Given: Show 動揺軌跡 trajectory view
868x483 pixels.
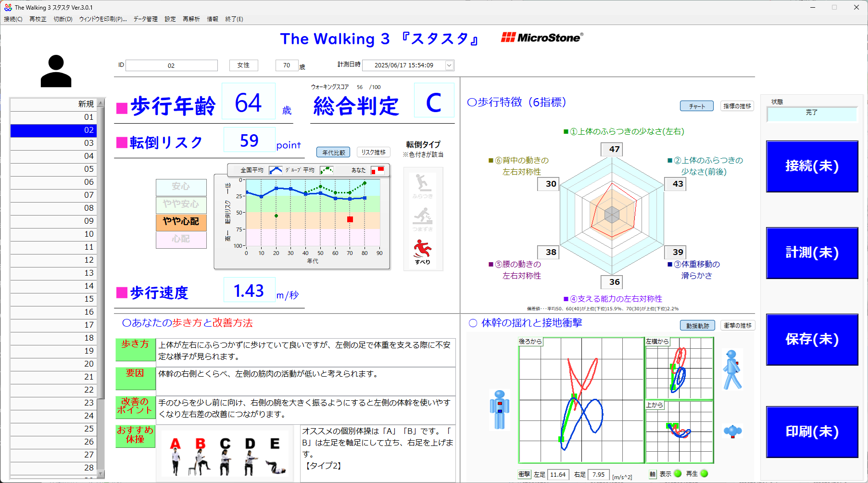Looking at the screenshot, I should coord(697,326).
